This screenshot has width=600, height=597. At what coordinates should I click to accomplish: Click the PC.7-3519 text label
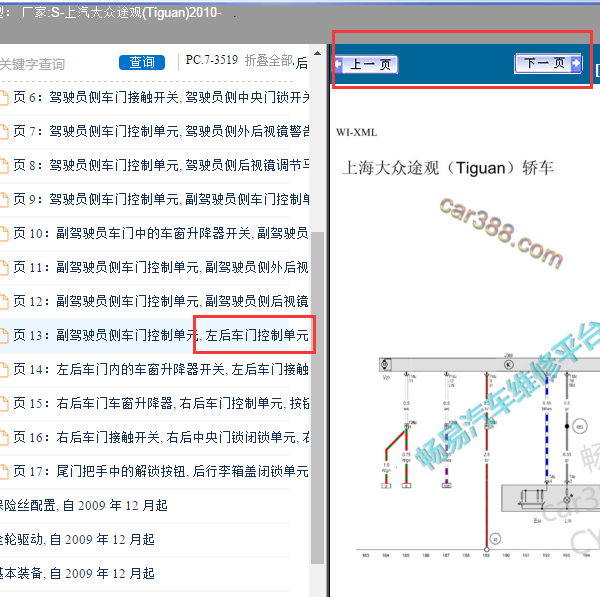click(x=212, y=60)
